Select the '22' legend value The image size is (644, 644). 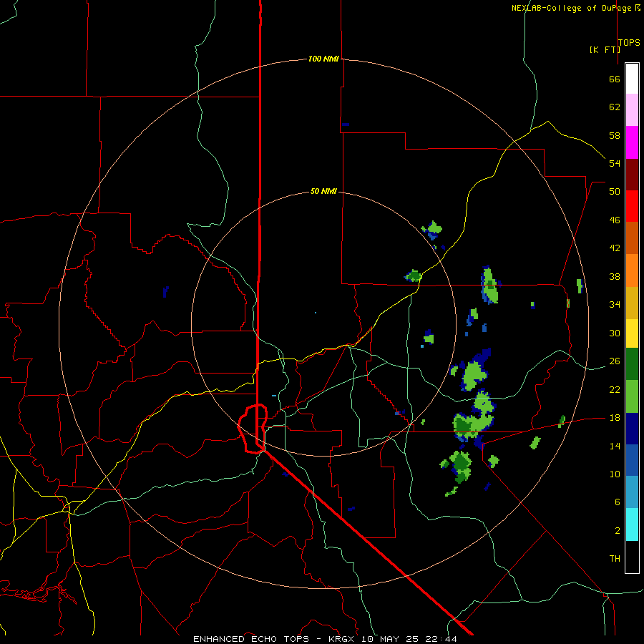[615, 389]
